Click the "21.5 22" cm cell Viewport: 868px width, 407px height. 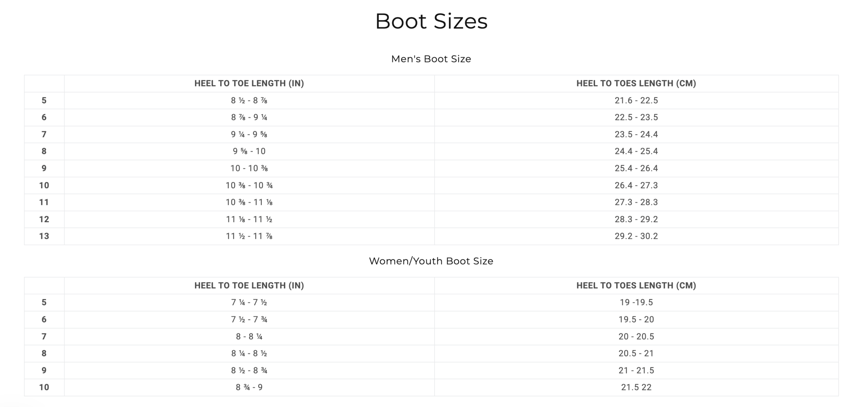(x=636, y=387)
